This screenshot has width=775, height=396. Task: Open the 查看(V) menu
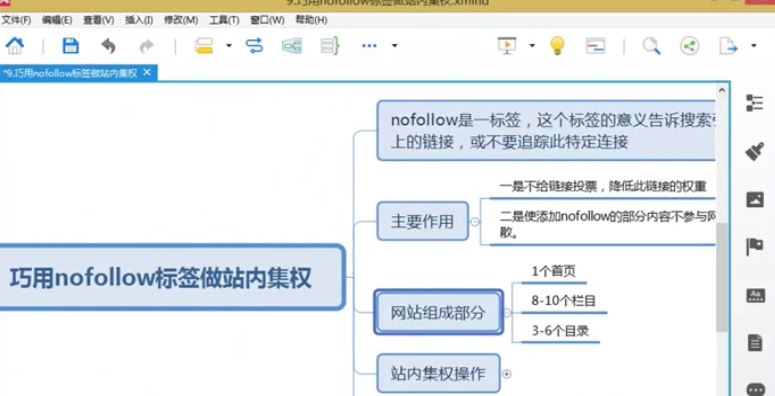tap(98, 20)
